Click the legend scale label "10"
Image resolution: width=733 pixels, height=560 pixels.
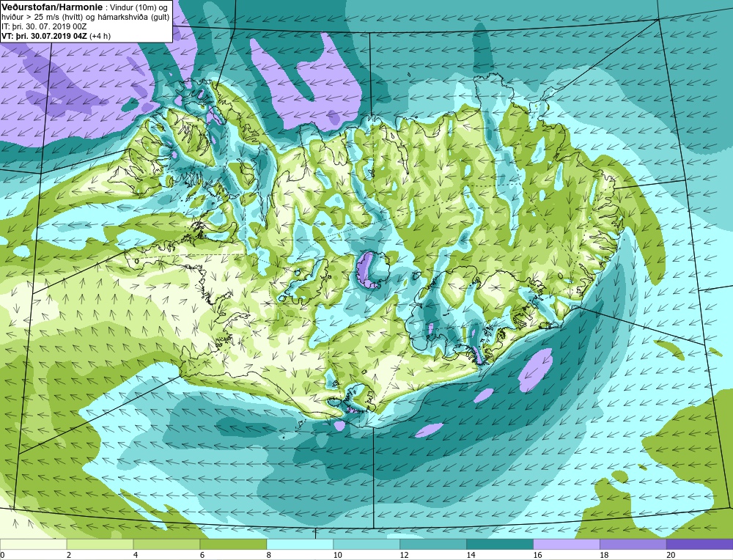[337, 555]
